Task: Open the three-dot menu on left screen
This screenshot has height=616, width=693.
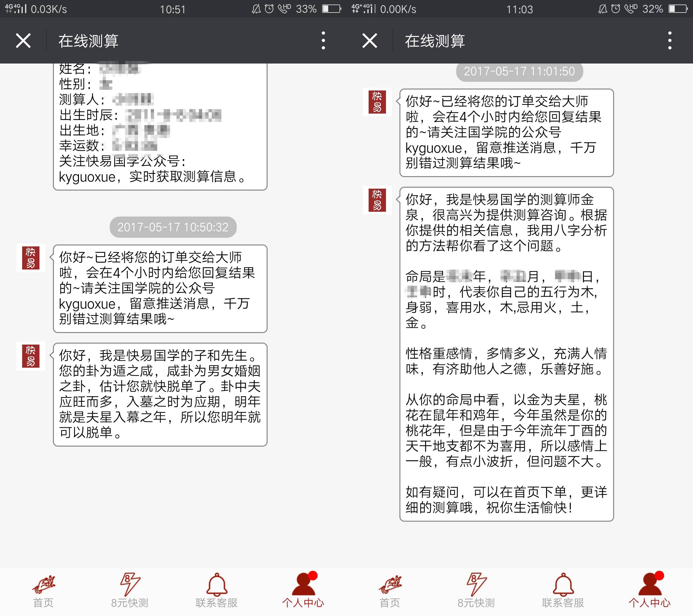Action: 323,41
